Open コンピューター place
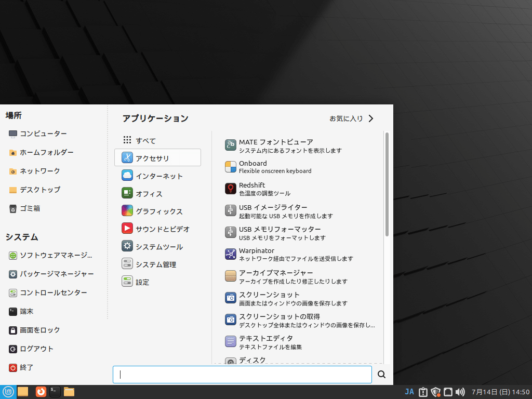Screen dimensions: 532x399 coord(37,134)
